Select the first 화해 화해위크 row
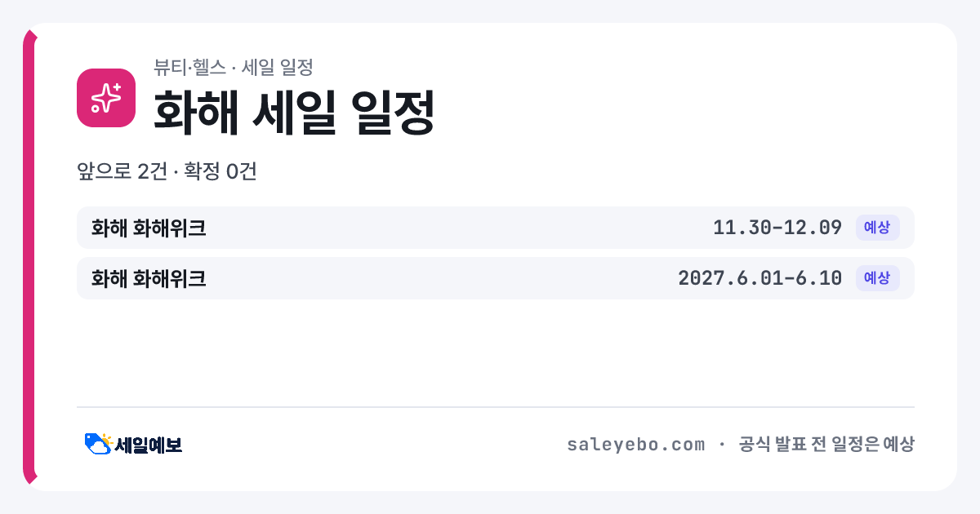 click(x=496, y=228)
